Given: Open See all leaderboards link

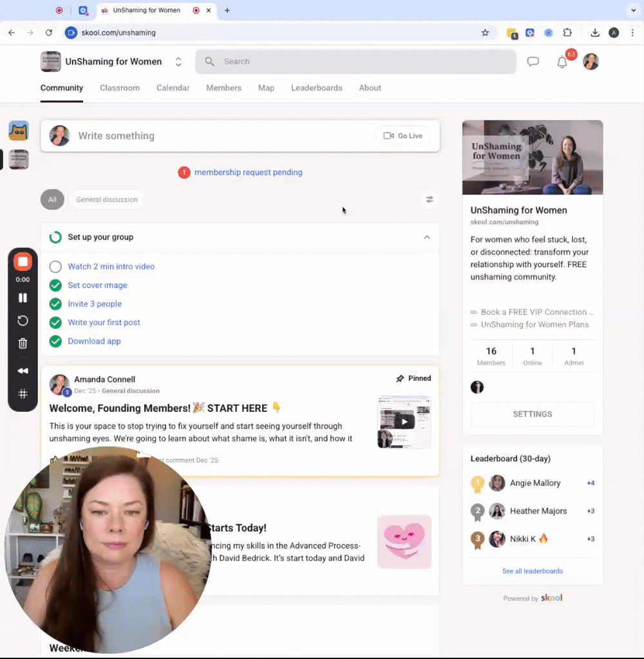Looking at the screenshot, I should point(533,571).
